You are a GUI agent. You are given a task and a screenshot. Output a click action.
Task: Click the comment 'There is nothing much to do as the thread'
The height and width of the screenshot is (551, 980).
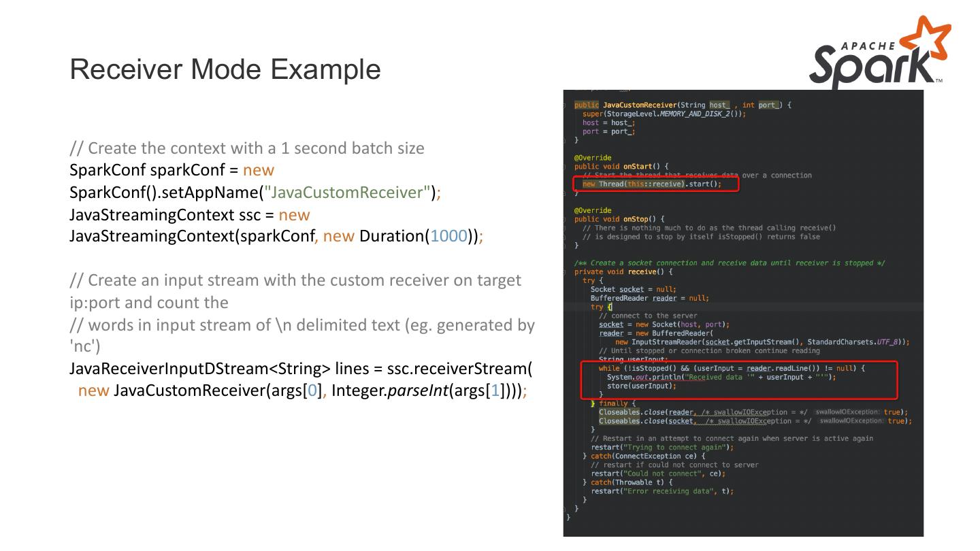click(709, 228)
